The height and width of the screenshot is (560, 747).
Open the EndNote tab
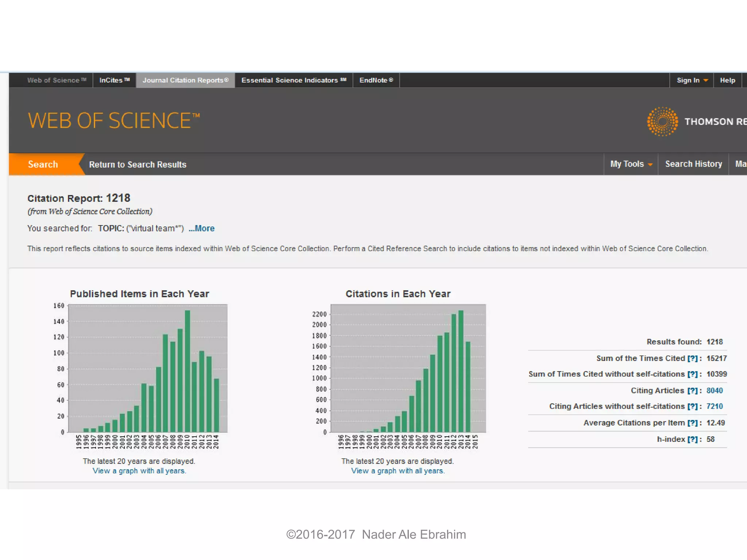376,80
